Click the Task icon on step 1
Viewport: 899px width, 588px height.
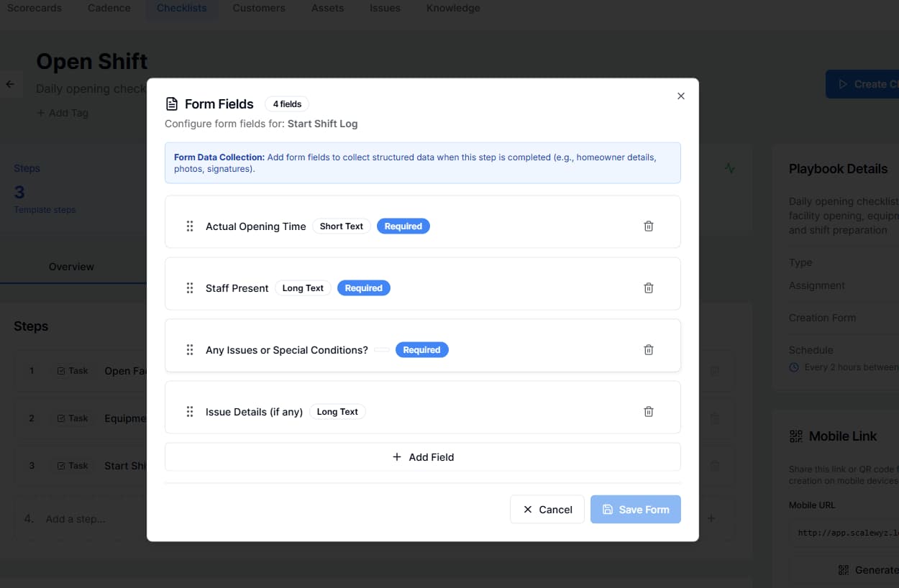[x=60, y=370]
